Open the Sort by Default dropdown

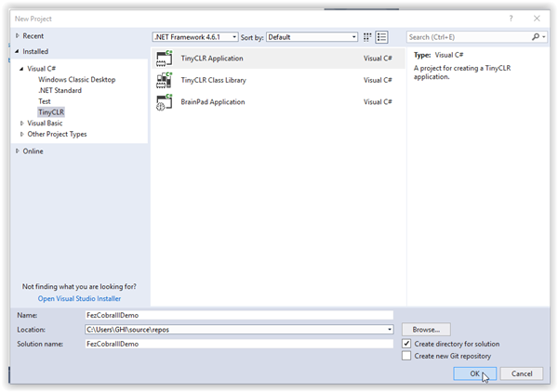click(x=312, y=37)
